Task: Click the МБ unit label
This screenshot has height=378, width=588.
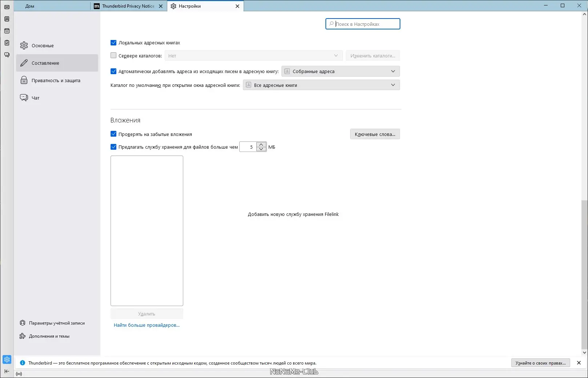Action: (272, 147)
